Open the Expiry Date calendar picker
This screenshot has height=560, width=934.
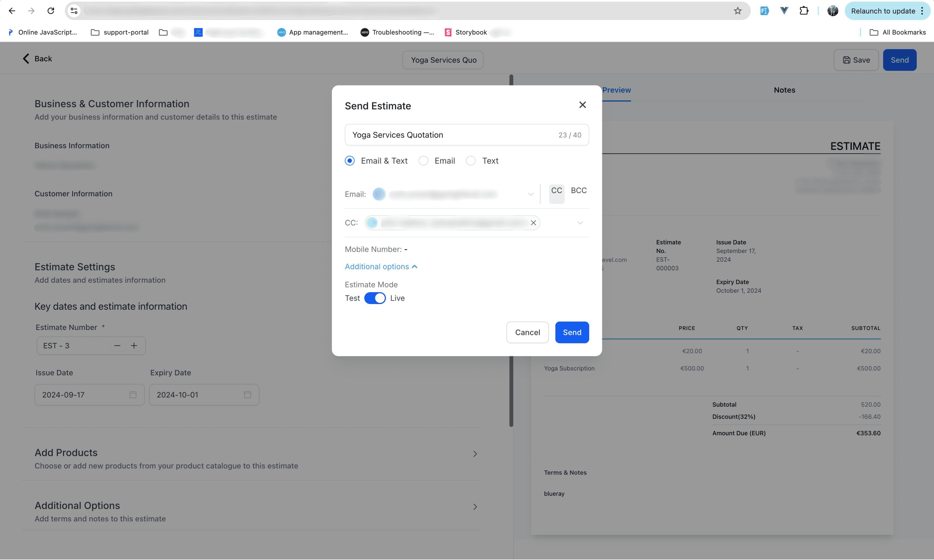[x=247, y=395]
